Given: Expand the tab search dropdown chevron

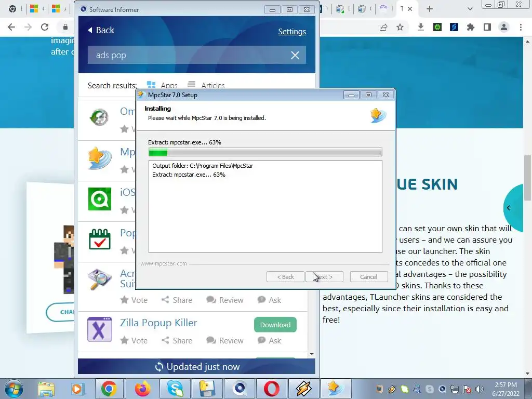Looking at the screenshot, I should (470, 9).
